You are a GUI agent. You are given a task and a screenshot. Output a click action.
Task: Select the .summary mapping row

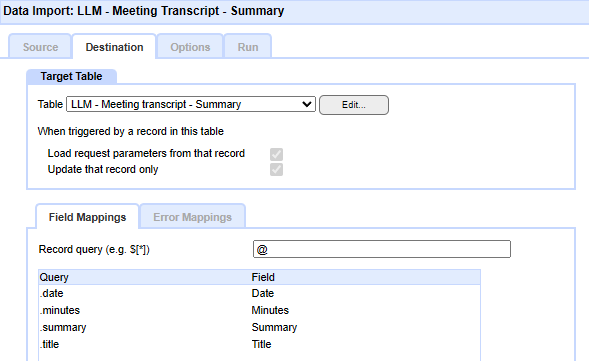pos(259,327)
